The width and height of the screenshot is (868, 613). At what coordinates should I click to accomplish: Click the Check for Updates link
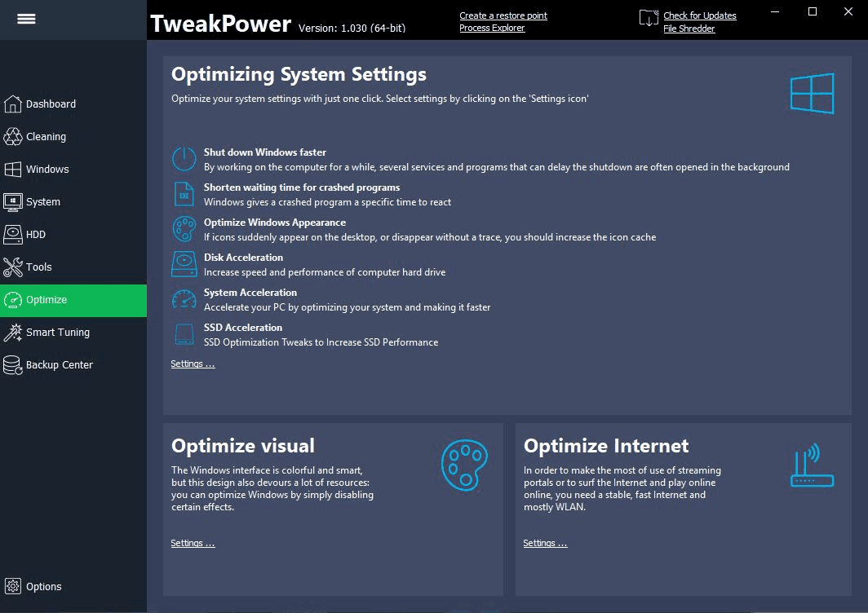[x=699, y=15]
